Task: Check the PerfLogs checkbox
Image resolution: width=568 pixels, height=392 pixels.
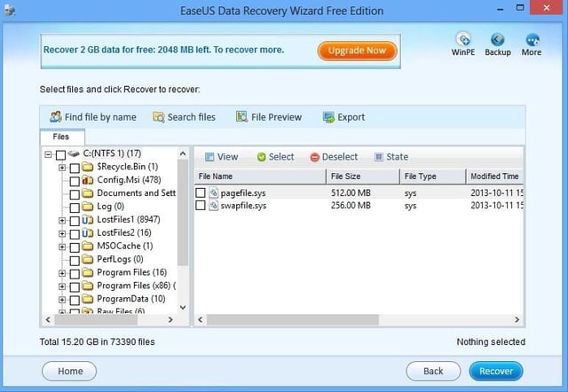Action: [75, 260]
